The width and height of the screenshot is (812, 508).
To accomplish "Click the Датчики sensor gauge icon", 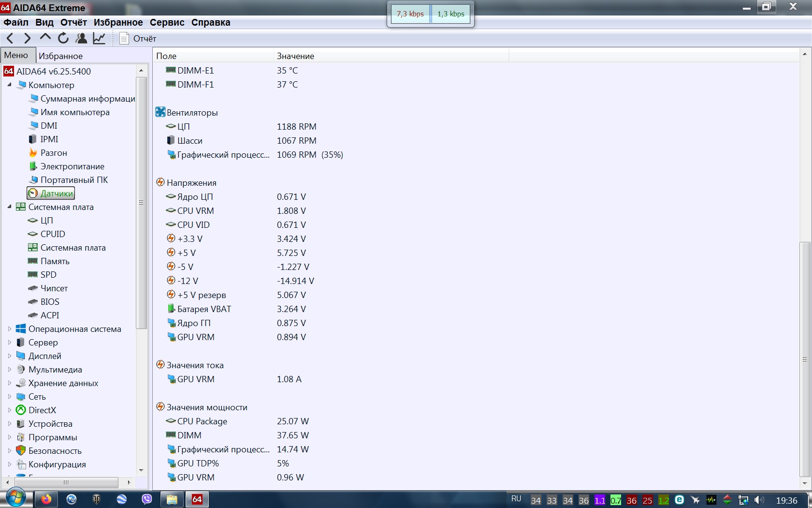I will (x=33, y=193).
